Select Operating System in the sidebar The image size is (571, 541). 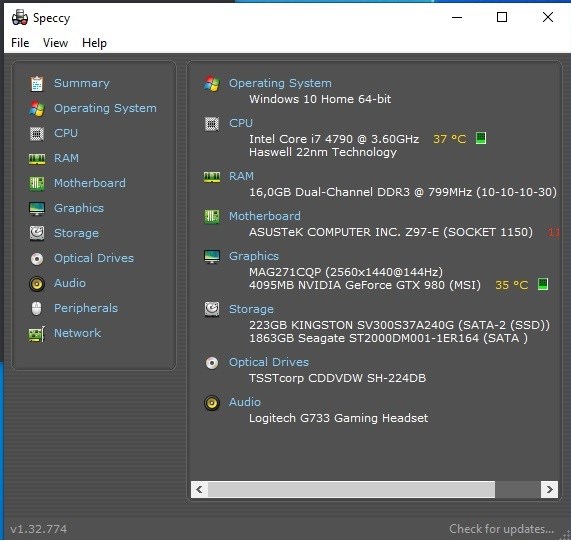tap(105, 108)
